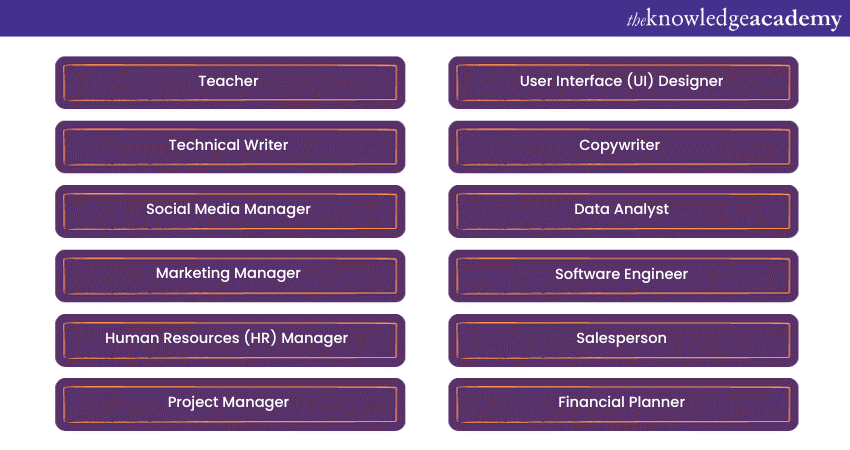Open User Interface (UI) Designer box
This screenshot has width=850, height=450.
point(622,81)
